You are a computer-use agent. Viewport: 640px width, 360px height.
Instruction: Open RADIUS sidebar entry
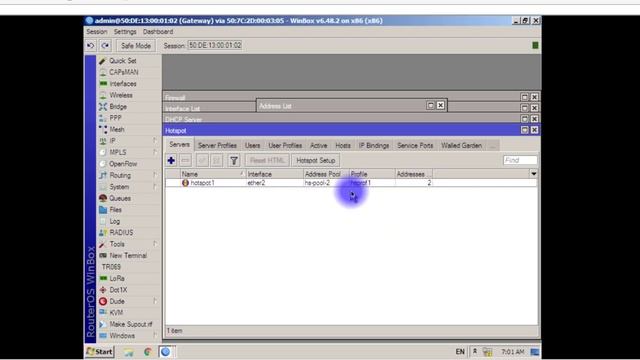click(x=121, y=233)
